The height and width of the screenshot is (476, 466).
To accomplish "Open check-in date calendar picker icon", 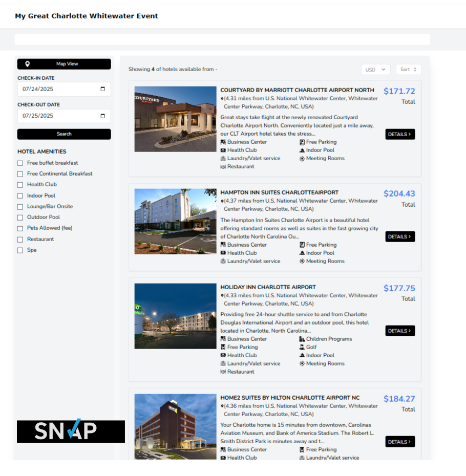I will tap(103, 89).
